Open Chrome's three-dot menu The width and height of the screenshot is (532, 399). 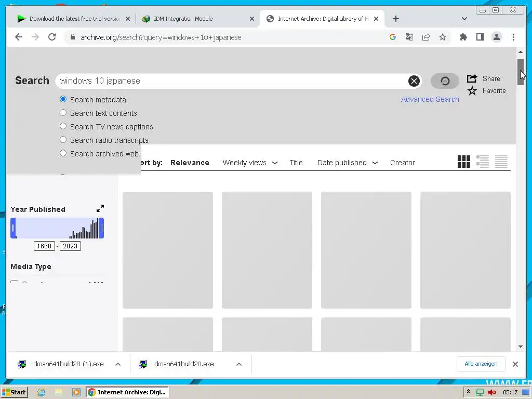[513, 37]
